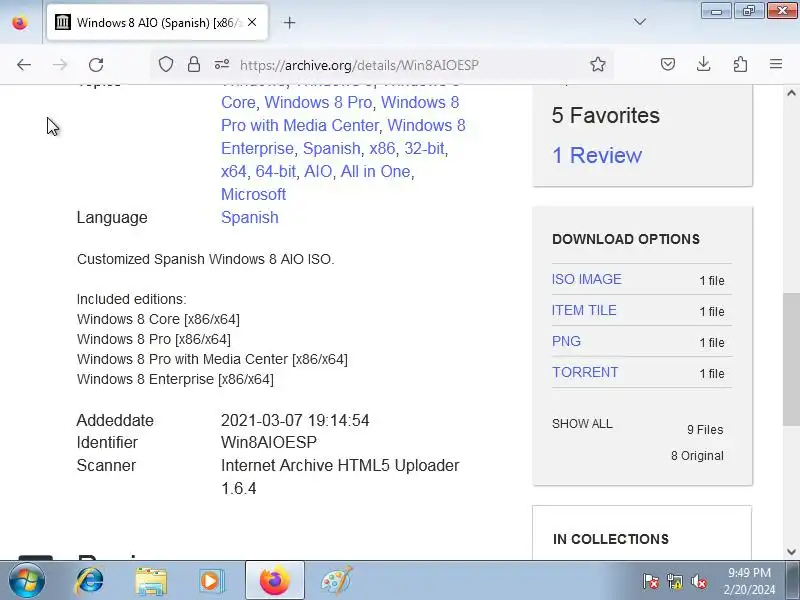Open a new tab with plus button

pyautogui.click(x=289, y=22)
